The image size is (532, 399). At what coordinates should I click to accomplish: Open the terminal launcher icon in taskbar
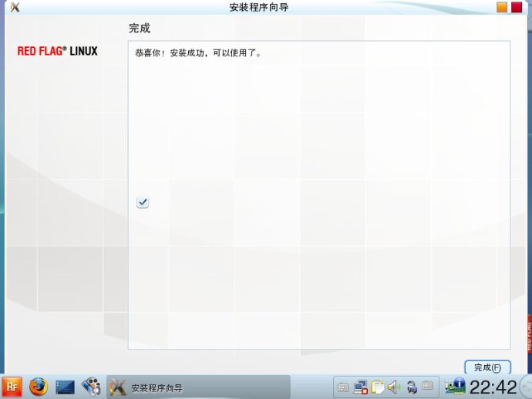tap(65, 387)
